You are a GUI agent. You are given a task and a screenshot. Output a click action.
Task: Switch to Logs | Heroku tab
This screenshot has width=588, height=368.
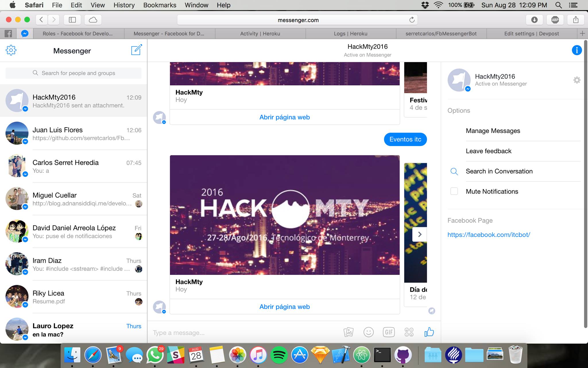(x=351, y=34)
